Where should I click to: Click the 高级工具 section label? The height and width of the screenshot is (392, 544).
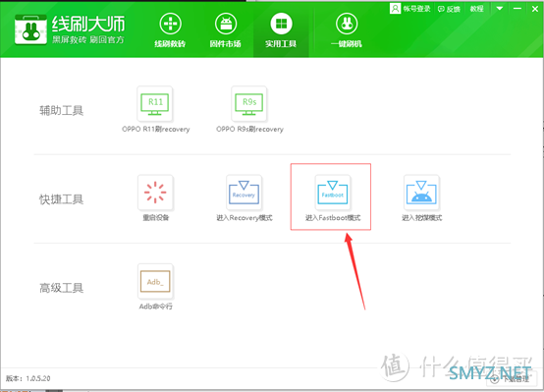click(x=62, y=288)
